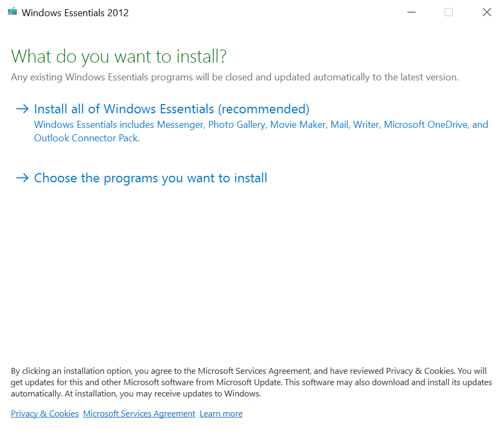Click the What do you want to install heading
The height and width of the screenshot is (431, 504).
pyautogui.click(x=119, y=57)
